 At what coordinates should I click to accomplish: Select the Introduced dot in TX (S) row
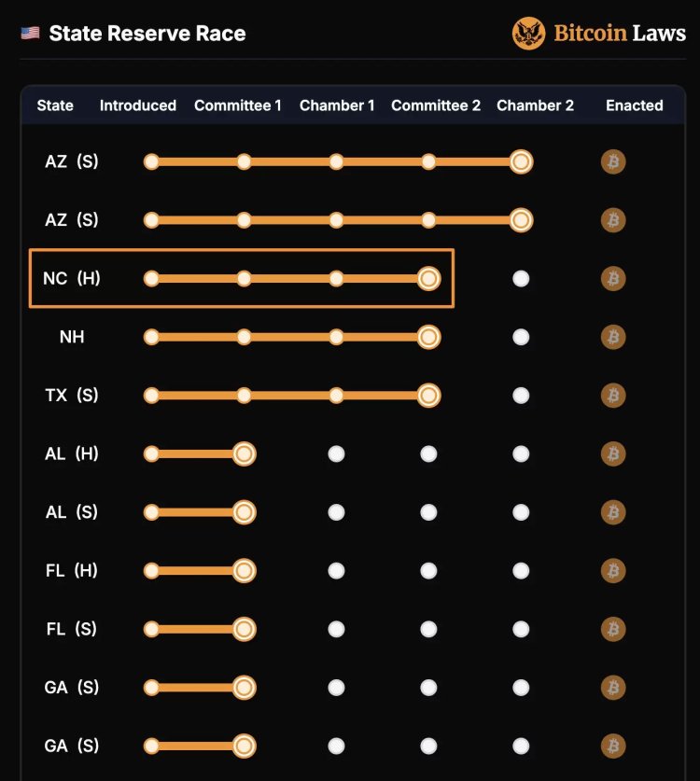[x=151, y=395]
